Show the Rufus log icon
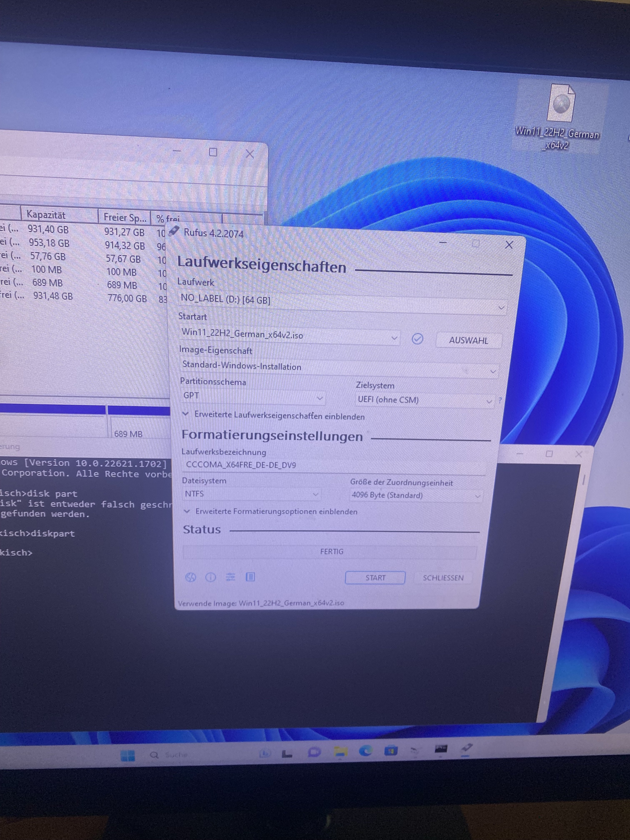 250,577
